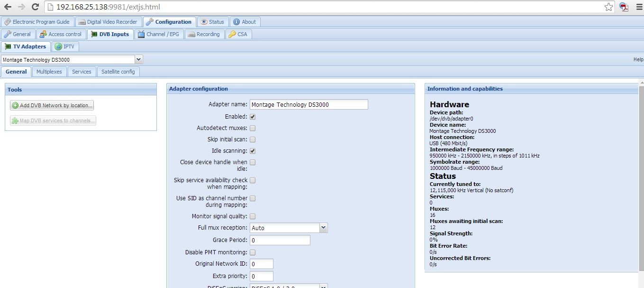Click Information and capabilities panel header

[531, 89]
